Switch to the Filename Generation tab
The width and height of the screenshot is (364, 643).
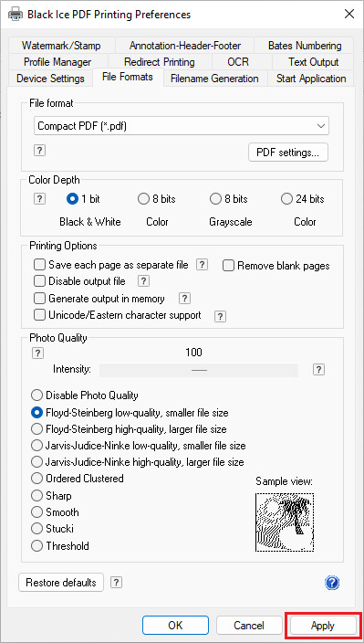pos(214,79)
